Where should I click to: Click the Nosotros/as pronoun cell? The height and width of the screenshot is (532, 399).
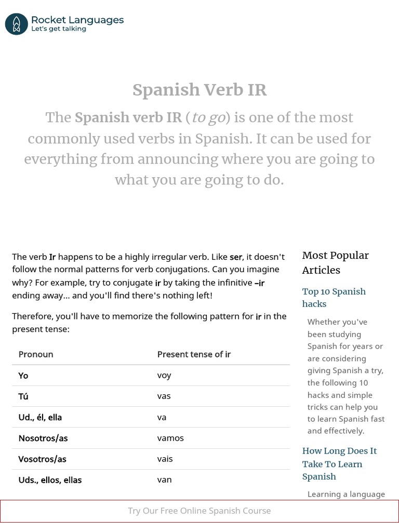click(x=43, y=438)
